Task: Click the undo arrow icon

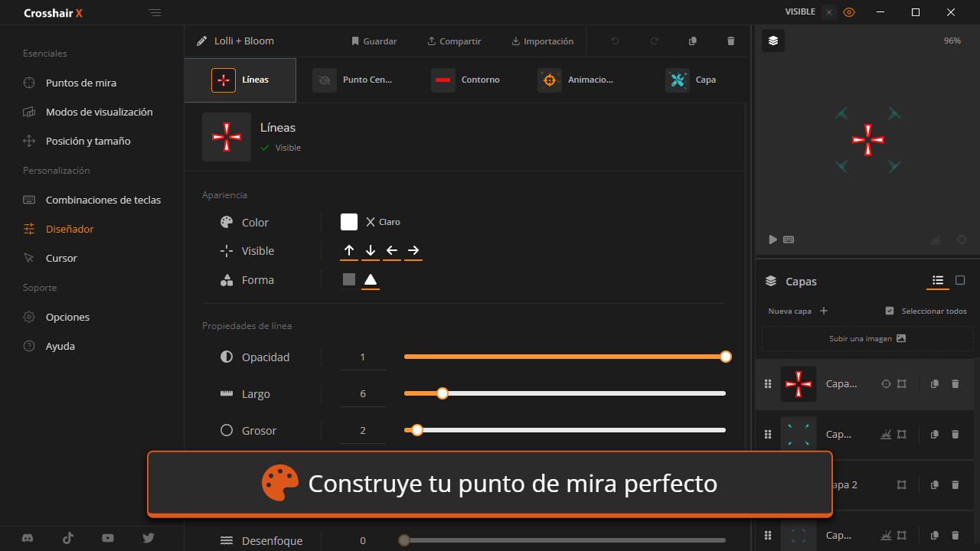Action: point(615,41)
